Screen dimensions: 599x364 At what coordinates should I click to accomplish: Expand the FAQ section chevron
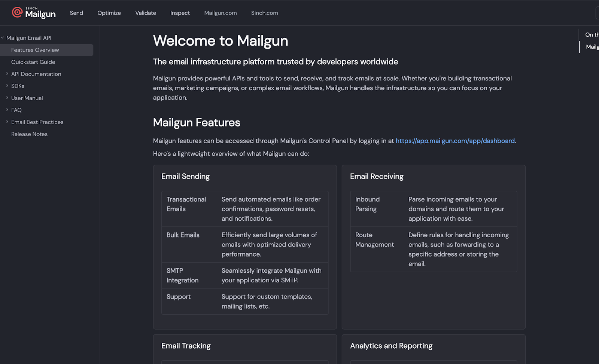(7, 110)
